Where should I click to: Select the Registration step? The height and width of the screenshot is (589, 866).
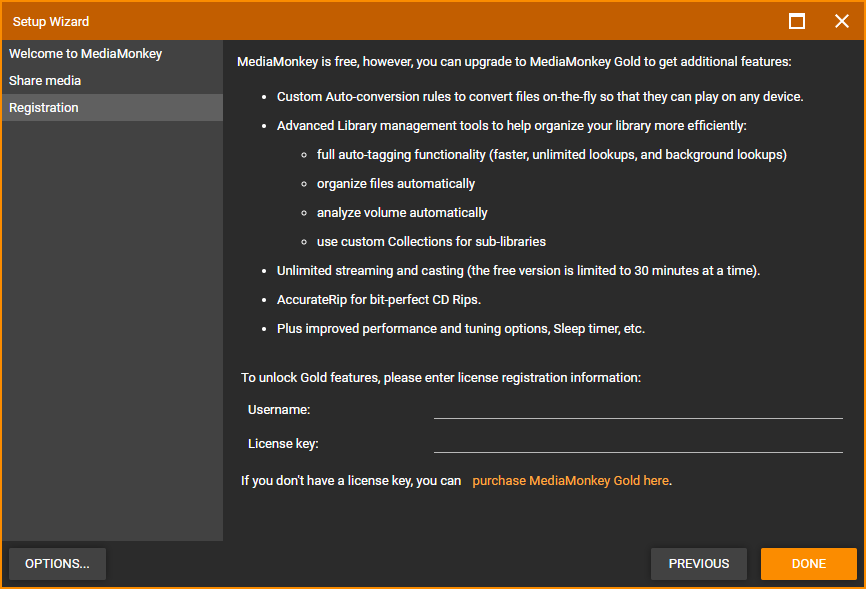(x=112, y=108)
